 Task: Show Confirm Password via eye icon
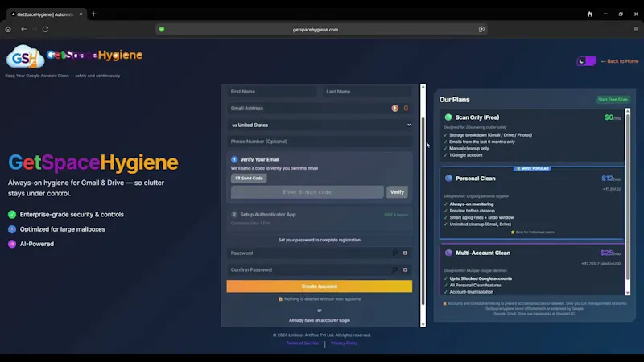coord(405,270)
